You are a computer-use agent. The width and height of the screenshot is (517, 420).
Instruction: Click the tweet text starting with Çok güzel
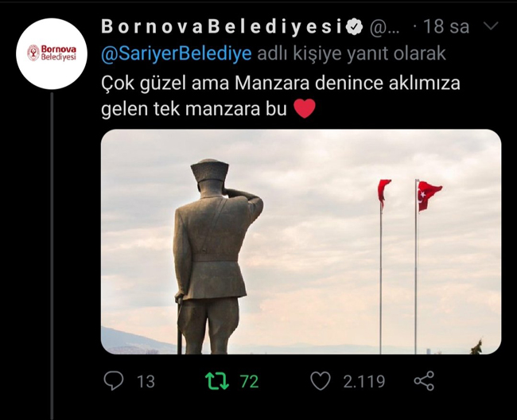pos(281,95)
